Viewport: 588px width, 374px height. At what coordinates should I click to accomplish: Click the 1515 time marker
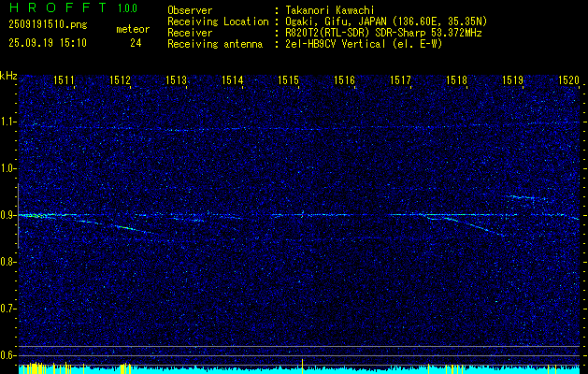(x=288, y=79)
